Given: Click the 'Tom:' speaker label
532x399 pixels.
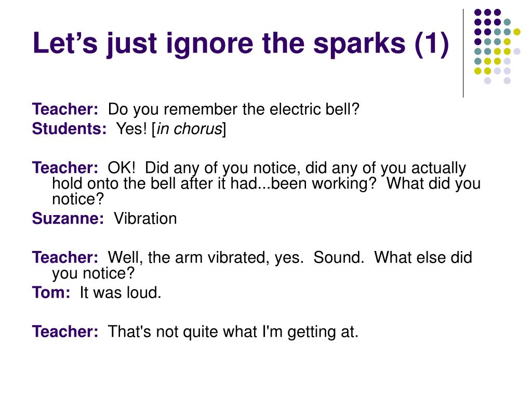Looking at the screenshot, I should click(51, 292).
